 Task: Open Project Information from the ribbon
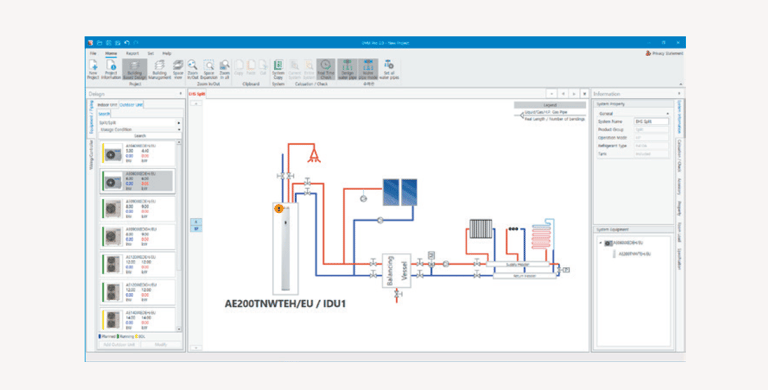(112, 69)
